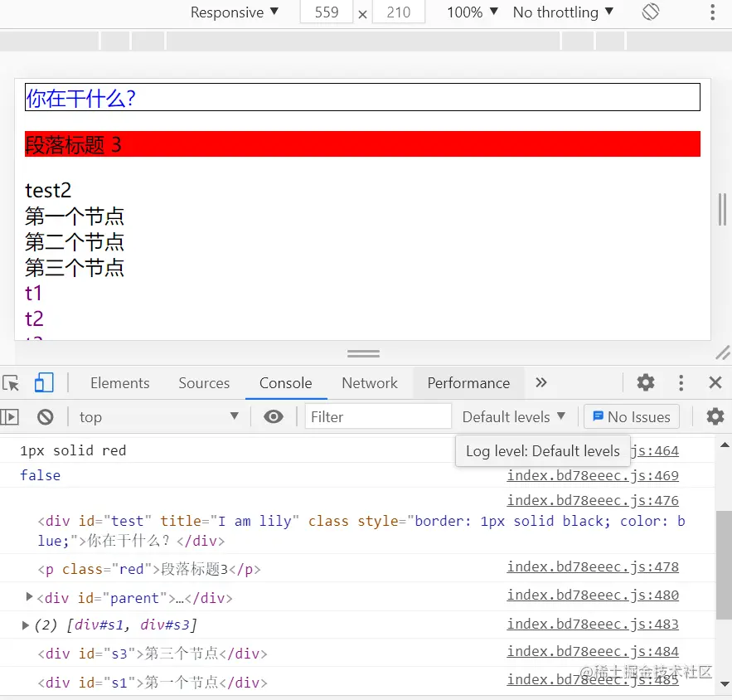Open source link index.bd78eeec.js:480
The height and width of the screenshot is (700, 732).
pyautogui.click(x=593, y=595)
